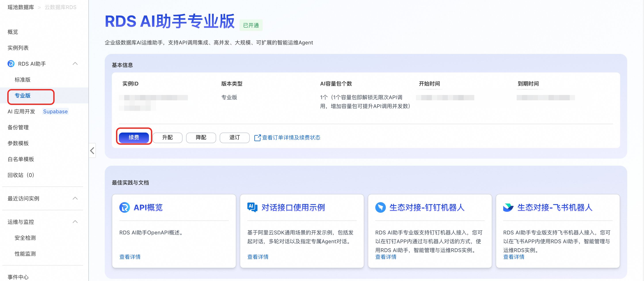
Task: Click the 钉钉机器人 card icon
Action: [380, 207]
